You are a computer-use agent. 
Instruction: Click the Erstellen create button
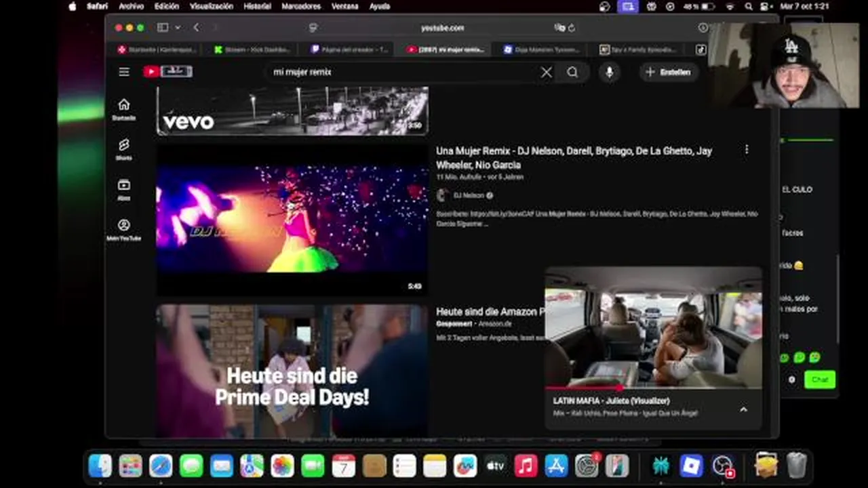pyautogui.click(x=669, y=72)
